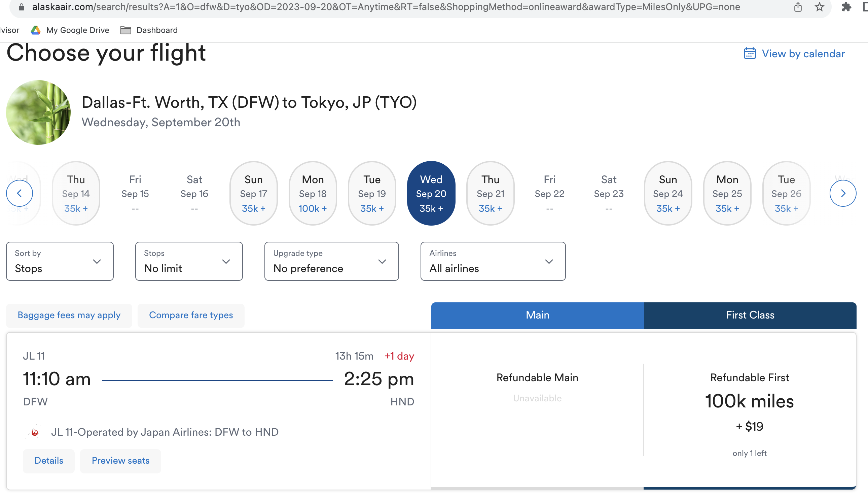Open the Sort by dropdown
Viewport: 868px width, 499px height.
(60, 262)
